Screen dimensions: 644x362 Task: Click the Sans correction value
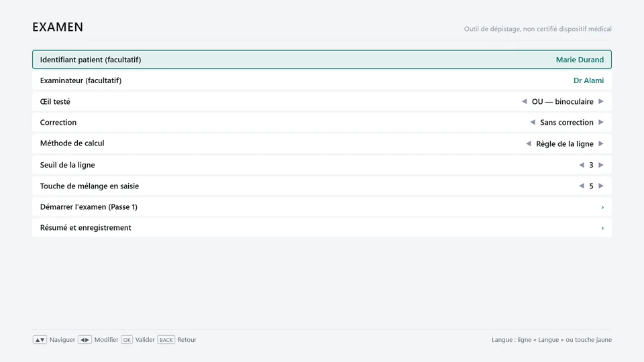tap(566, 122)
